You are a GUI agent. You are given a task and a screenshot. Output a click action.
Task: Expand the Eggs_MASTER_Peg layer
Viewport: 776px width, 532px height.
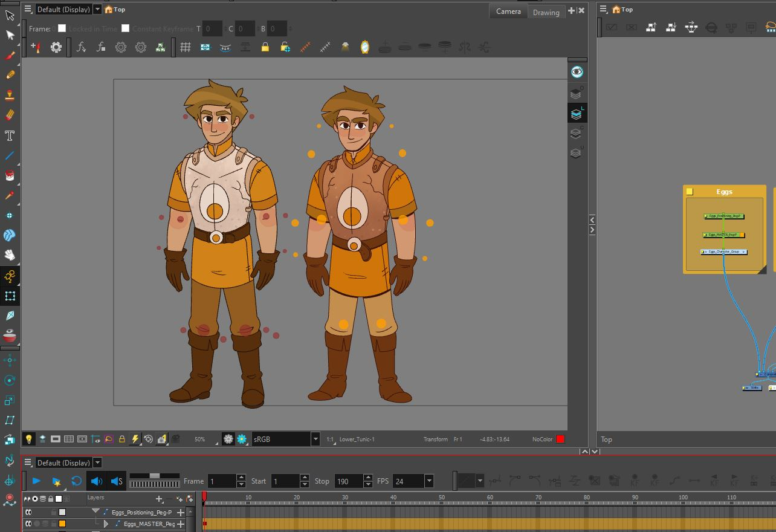(x=106, y=524)
